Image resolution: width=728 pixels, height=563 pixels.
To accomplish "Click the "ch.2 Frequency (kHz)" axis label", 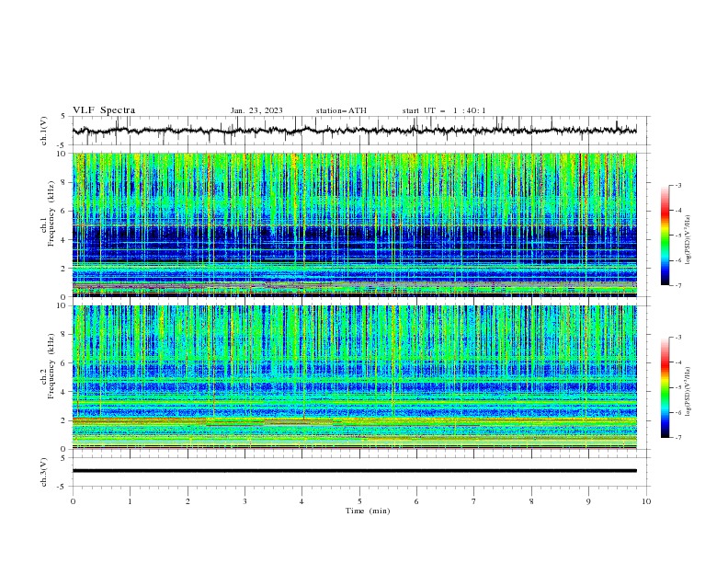I will [48, 365].
